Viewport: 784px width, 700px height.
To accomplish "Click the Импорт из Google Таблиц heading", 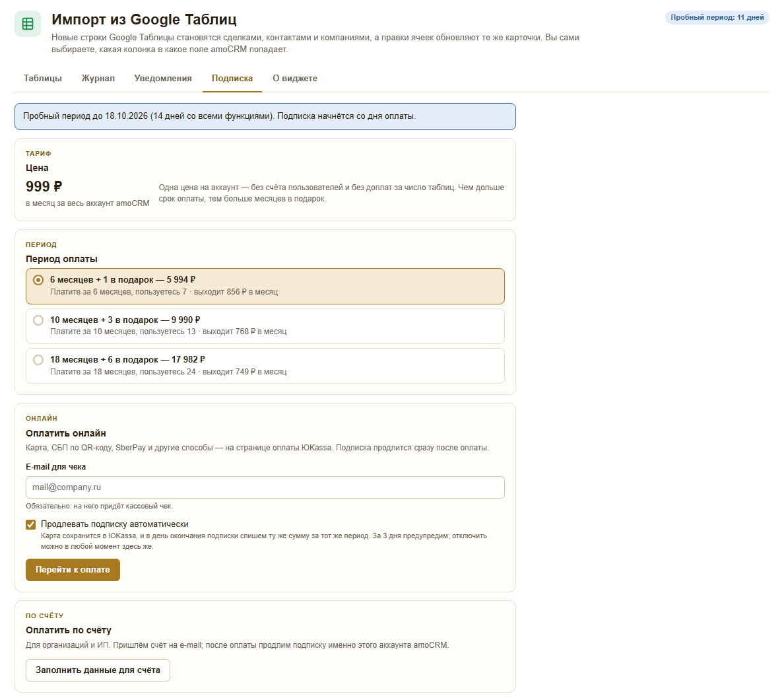I will tap(144, 20).
